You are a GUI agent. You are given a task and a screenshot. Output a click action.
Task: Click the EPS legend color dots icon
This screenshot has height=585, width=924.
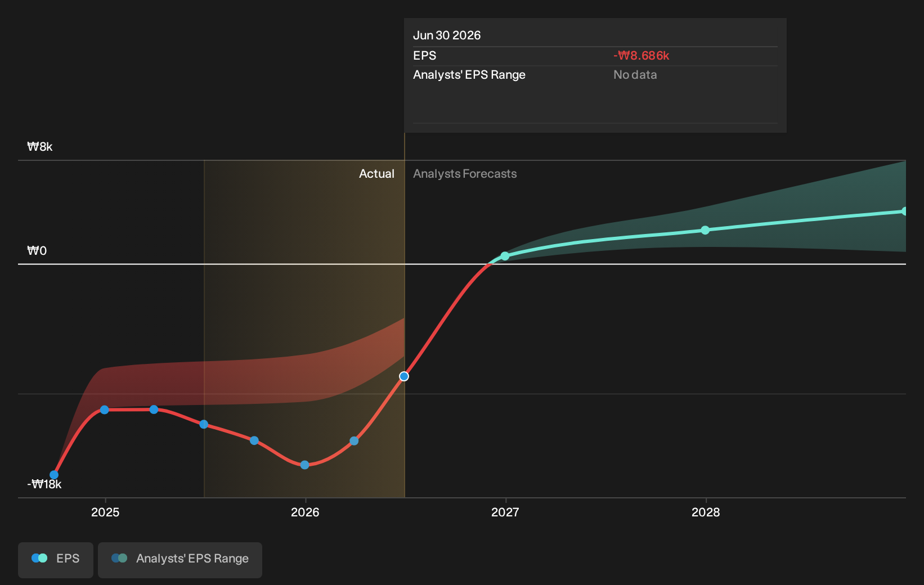[39, 558]
